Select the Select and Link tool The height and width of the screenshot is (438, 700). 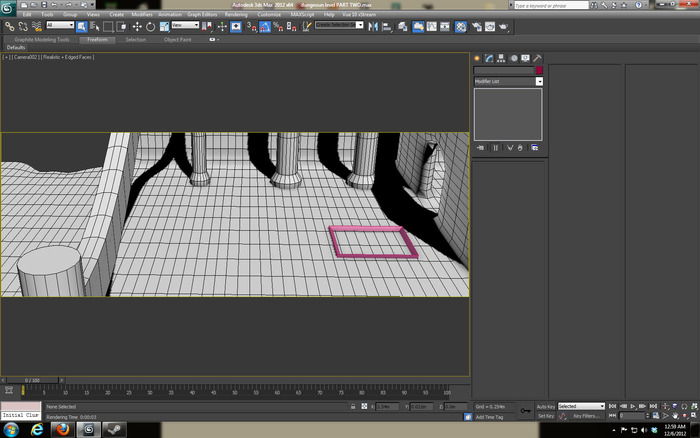[x=9, y=27]
